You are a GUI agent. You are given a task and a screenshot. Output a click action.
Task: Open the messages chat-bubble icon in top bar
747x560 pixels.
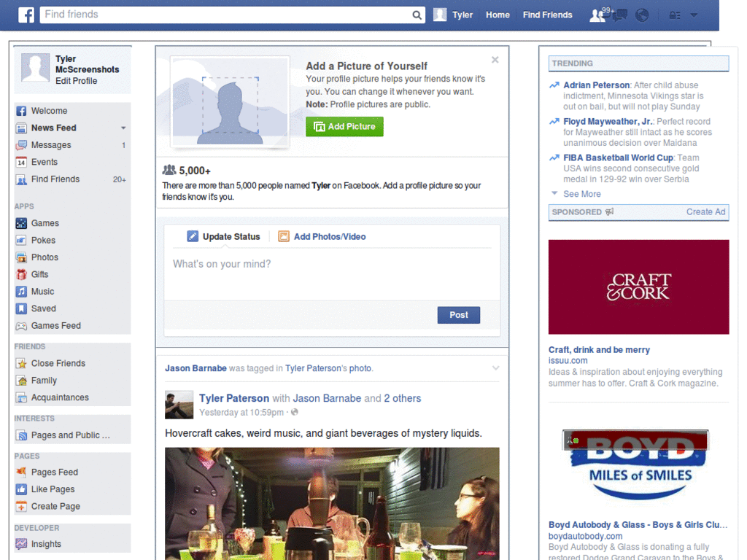pyautogui.click(x=620, y=15)
